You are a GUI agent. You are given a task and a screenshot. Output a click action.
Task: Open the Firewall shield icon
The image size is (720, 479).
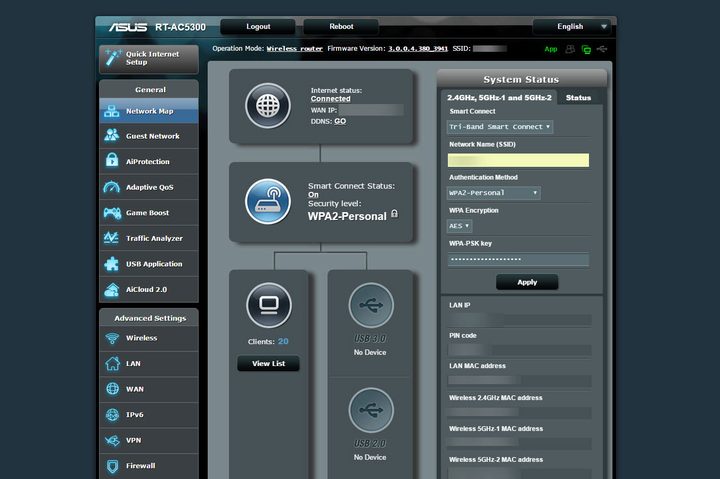(x=112, y=466)
